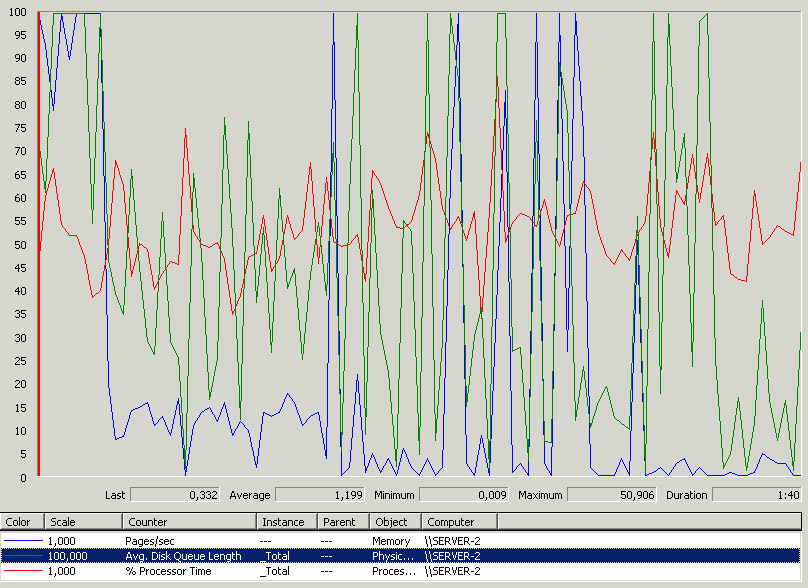Click the 100,000 scale value in legend

(68, 556)
